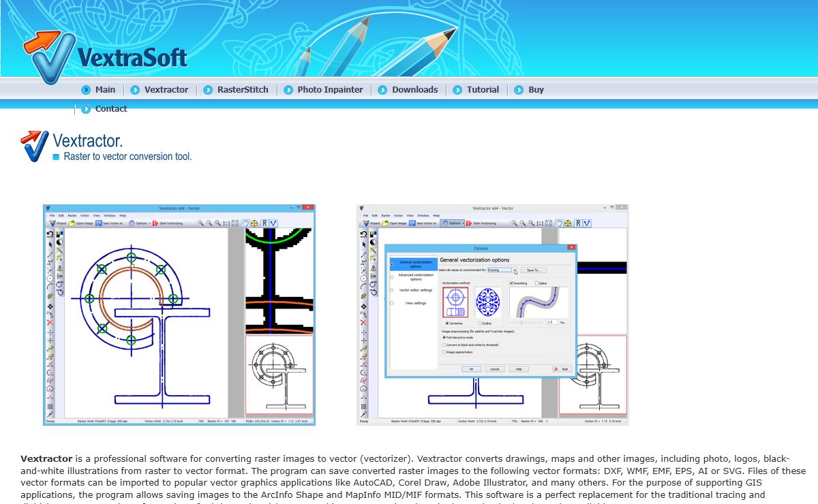Click OK in the Options dialog
The width and height of the screenshot is (818, 504).
472,369
